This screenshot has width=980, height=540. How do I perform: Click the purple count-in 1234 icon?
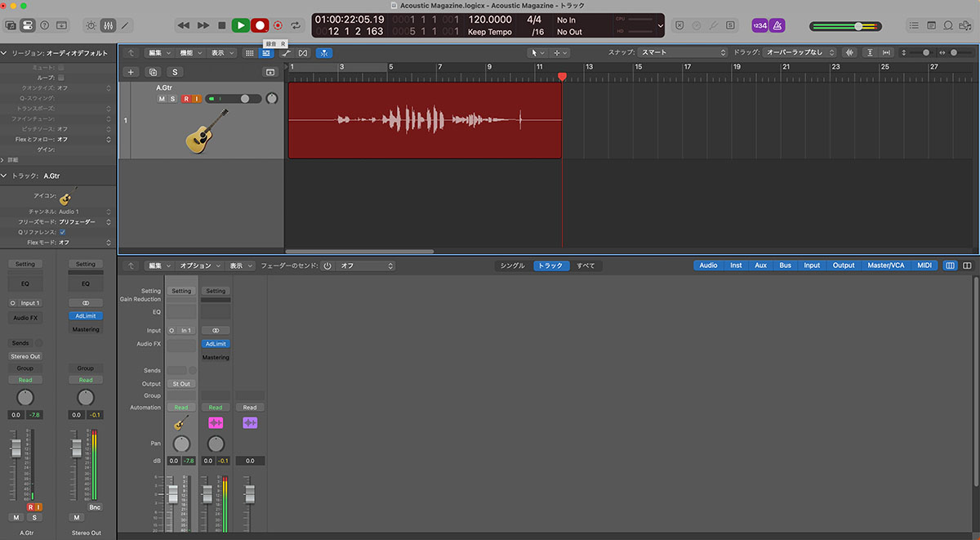coord(759,25)
